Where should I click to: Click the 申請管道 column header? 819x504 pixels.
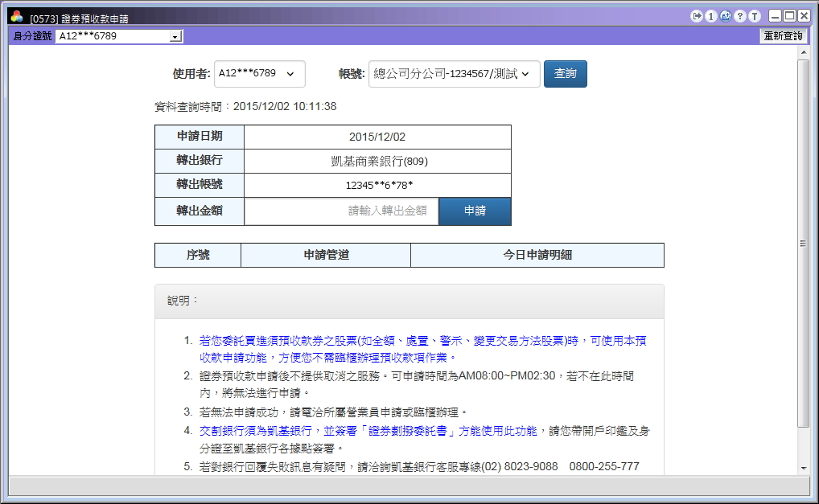point(326,255)
